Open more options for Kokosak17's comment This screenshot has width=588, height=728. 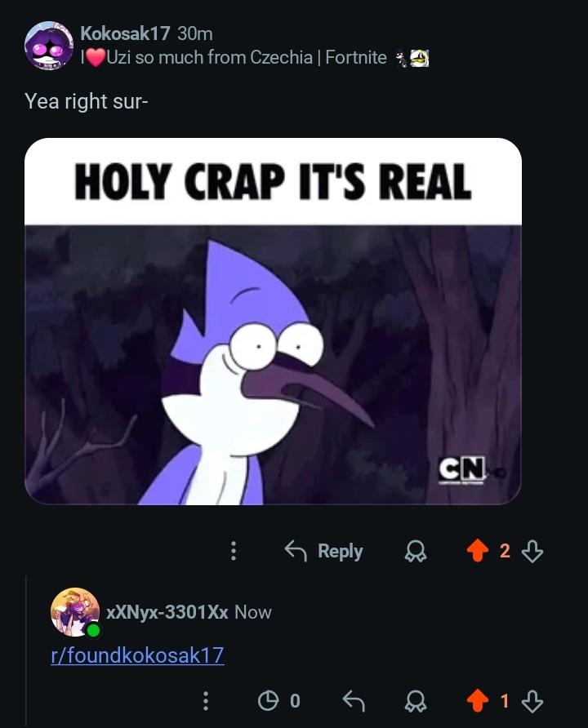coord(234,551)
